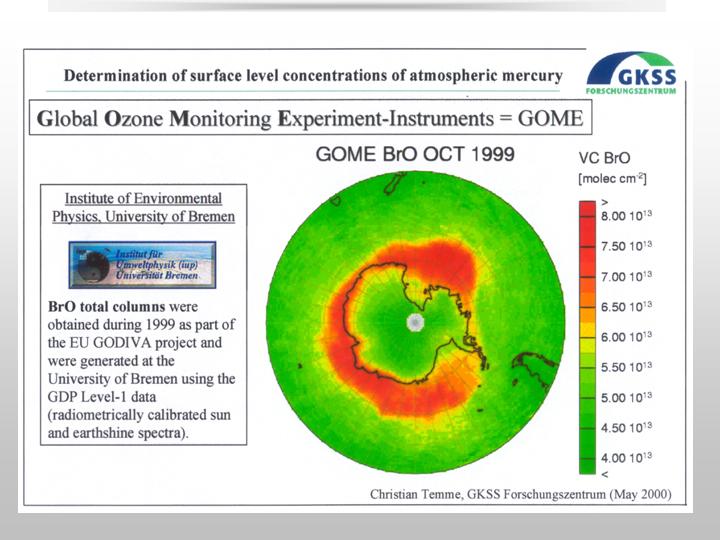Click the boxed title 'Global Ozone Monitoring Experiment-Instruments = GOME'
This screenshot has height=540, width=720.
click(x=310, y=118)
